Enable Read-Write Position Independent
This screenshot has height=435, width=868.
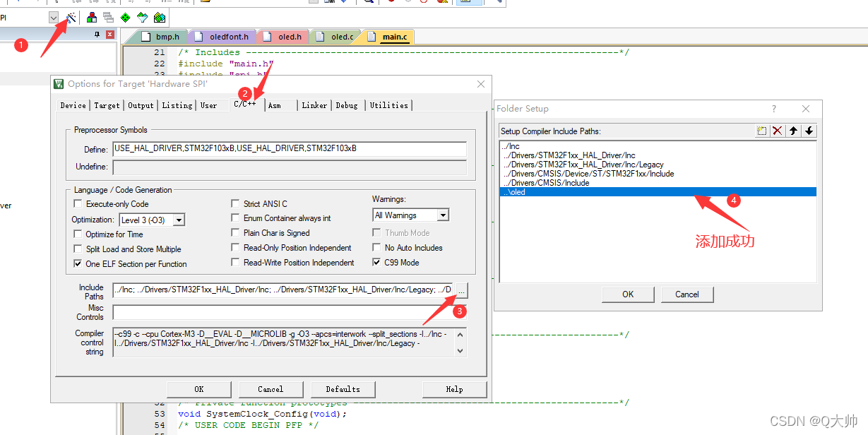click(235, 263)
